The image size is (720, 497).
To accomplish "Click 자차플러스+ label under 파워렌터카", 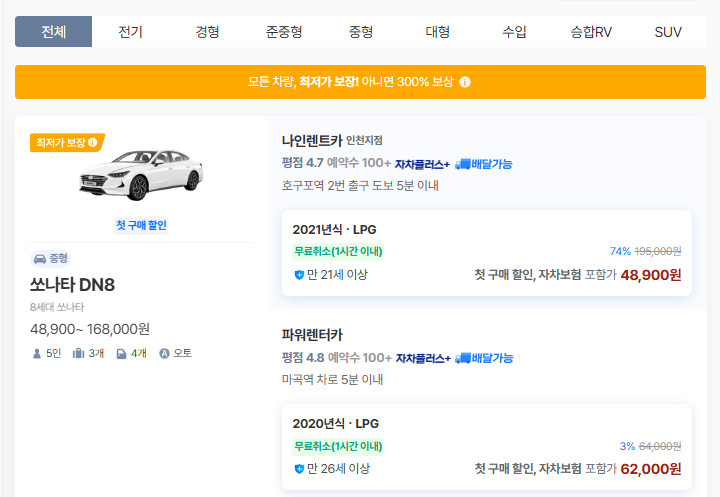I will (x=423, y=358).
